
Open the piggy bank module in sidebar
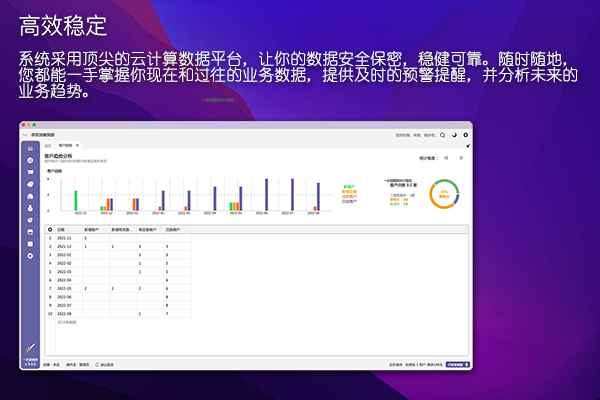pyautogui.click(x=30, y=184)
